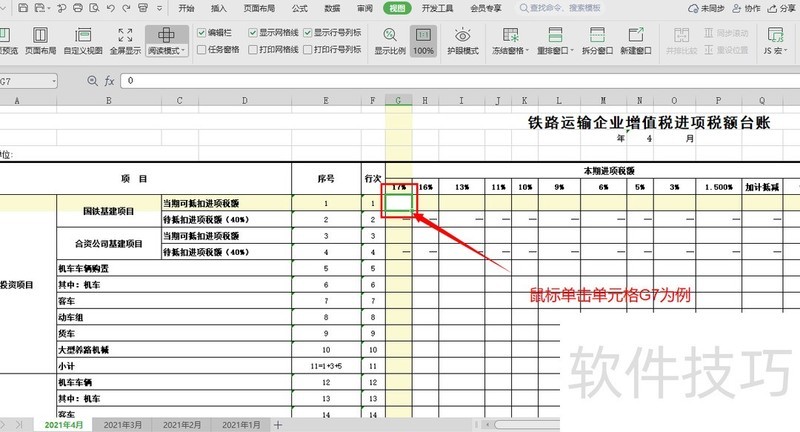800x432 pixels.
Task: Click the 协作 collaborate button
Action: pos(746,8)
